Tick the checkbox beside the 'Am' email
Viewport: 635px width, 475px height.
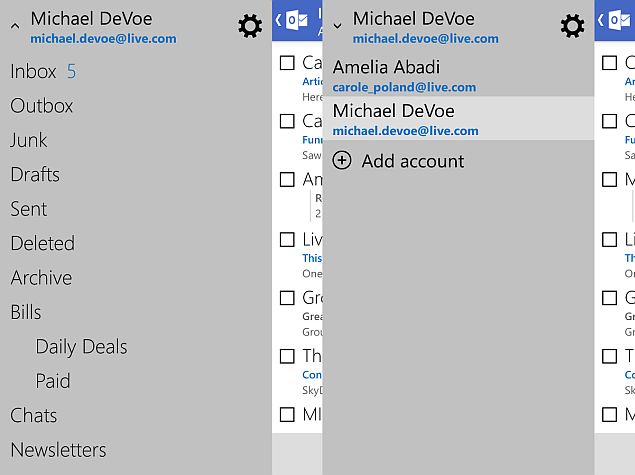(287, 180)
